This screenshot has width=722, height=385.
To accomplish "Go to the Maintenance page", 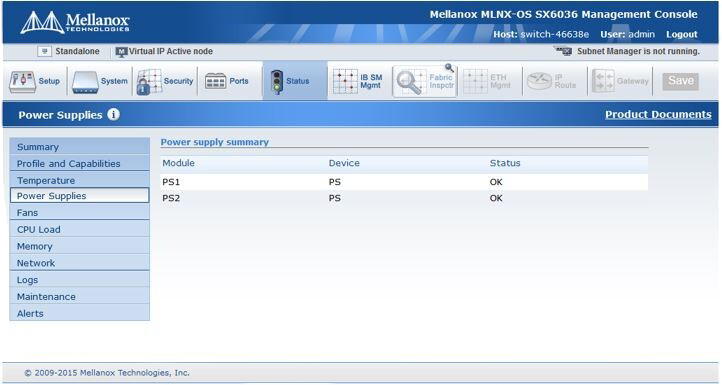I will point(80,296).
